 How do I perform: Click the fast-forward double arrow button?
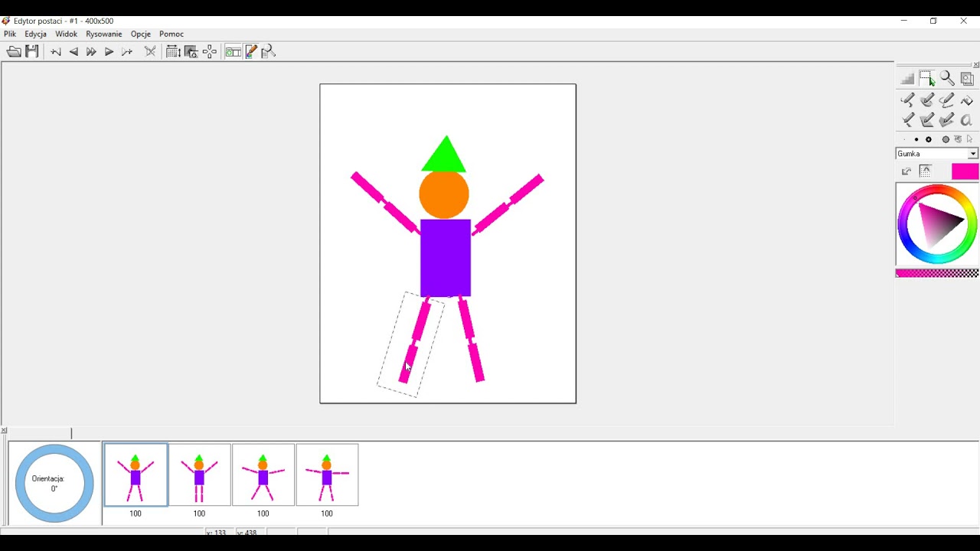tap(91, 52)
